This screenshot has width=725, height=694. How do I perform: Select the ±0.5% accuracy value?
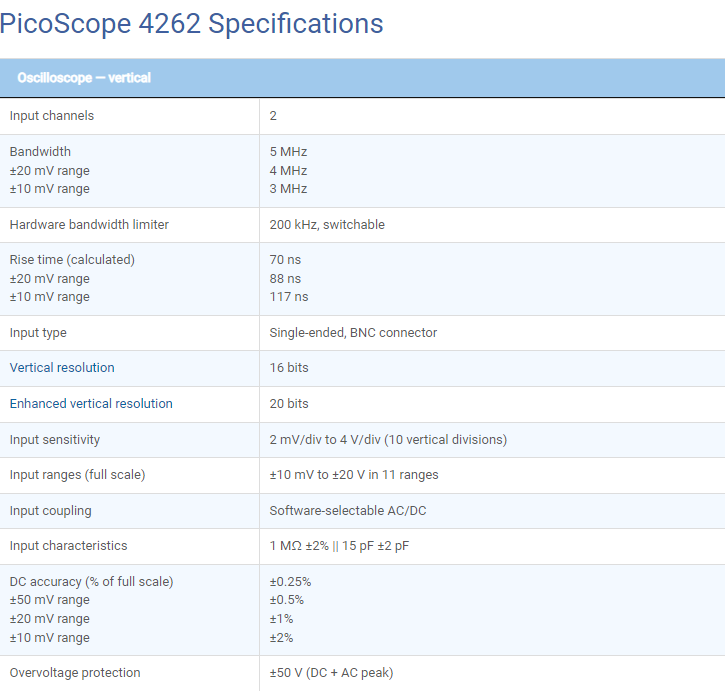[x=287, y=600]
